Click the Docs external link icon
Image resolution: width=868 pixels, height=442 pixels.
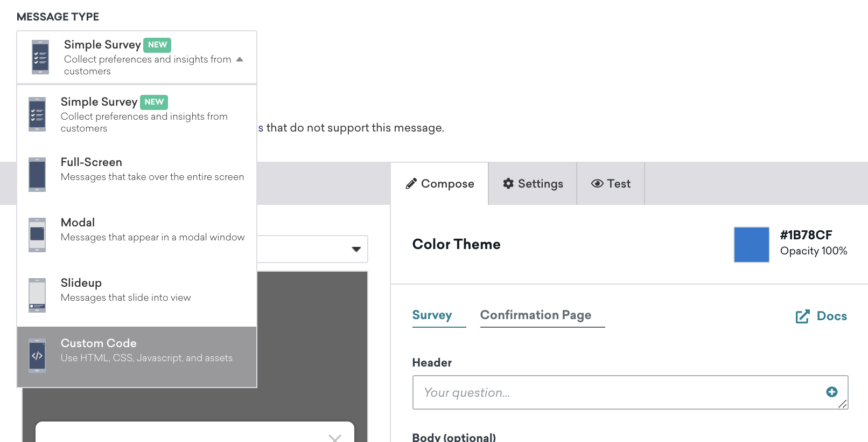click(802, 316)
